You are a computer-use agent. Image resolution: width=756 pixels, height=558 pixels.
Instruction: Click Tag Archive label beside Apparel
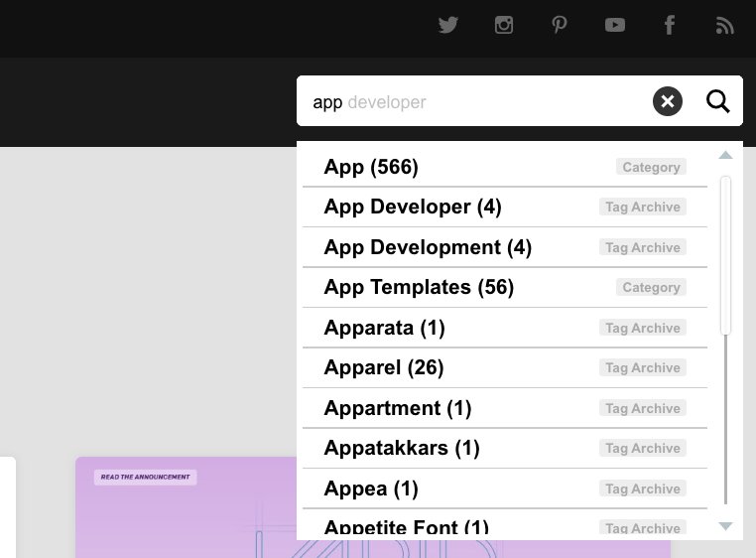643,367
